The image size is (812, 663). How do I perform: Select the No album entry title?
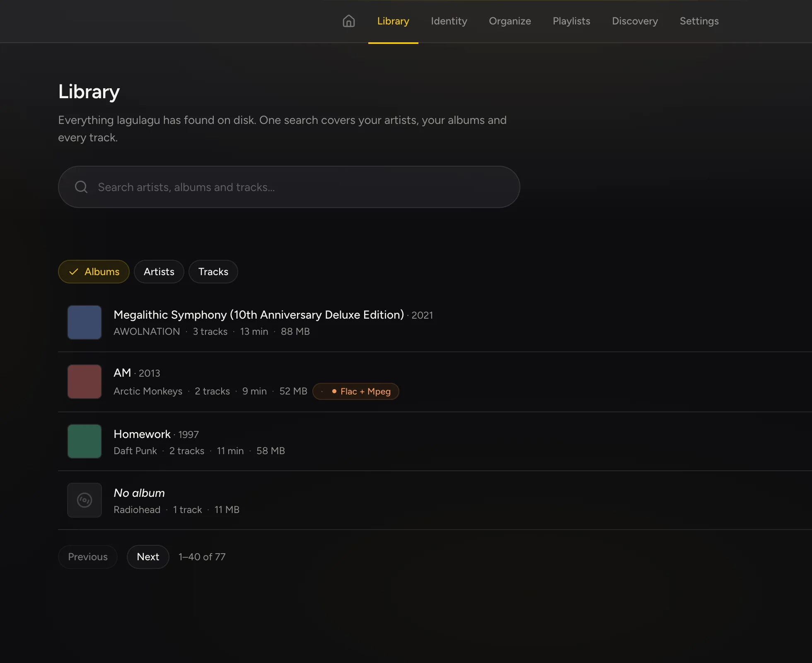pos(139,493)
